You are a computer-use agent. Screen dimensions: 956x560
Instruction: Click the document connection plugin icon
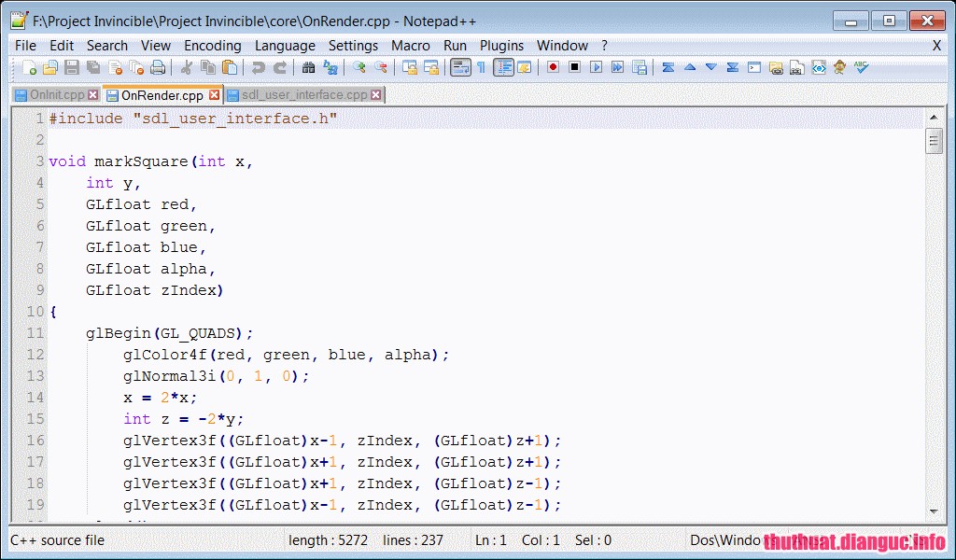point(797,67)
